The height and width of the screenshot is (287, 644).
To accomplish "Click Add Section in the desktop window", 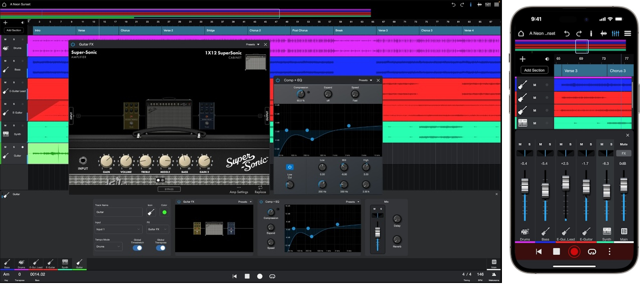I will [x=14, y=30].
